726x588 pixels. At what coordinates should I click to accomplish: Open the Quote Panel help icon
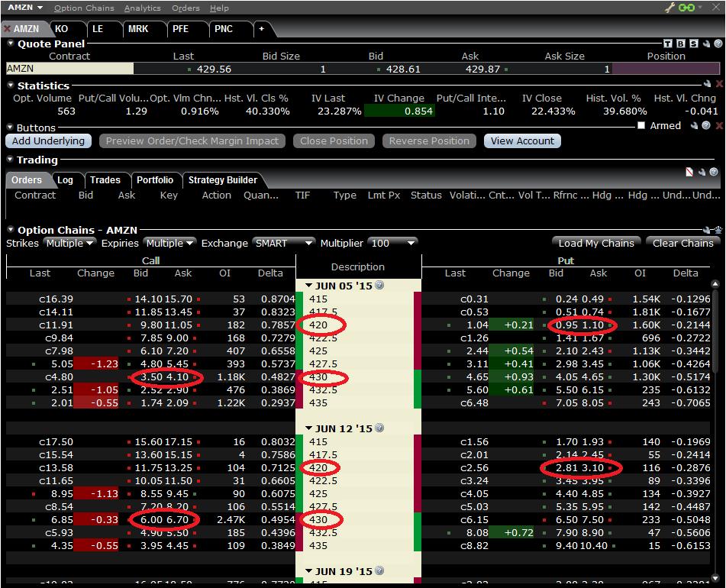pyautogui.click(x=718, y=44)
